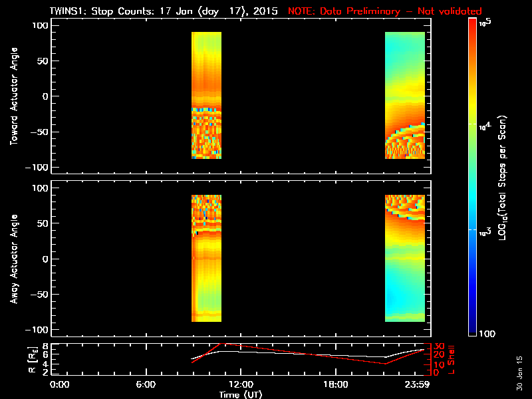Click the '-100' y-tick in the Away panel
The height and width of the screenshot is (399, 532).
[37, 330]
